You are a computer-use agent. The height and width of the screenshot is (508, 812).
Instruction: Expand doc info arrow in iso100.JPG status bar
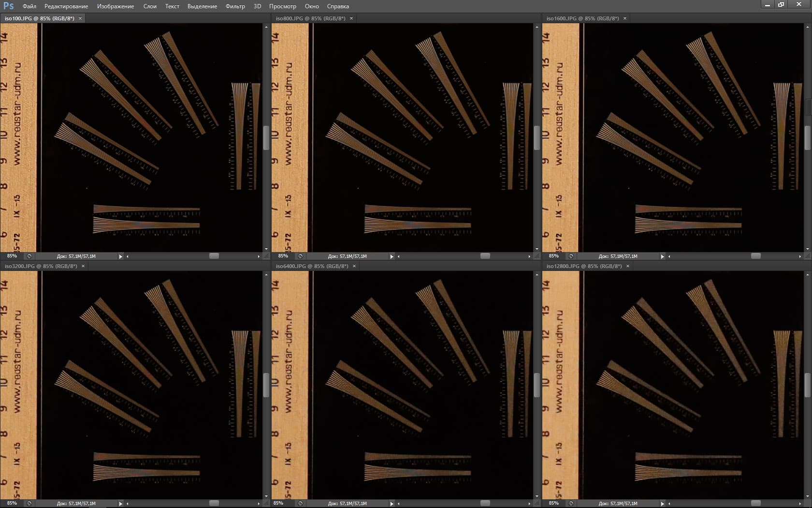tap(120, 256)
